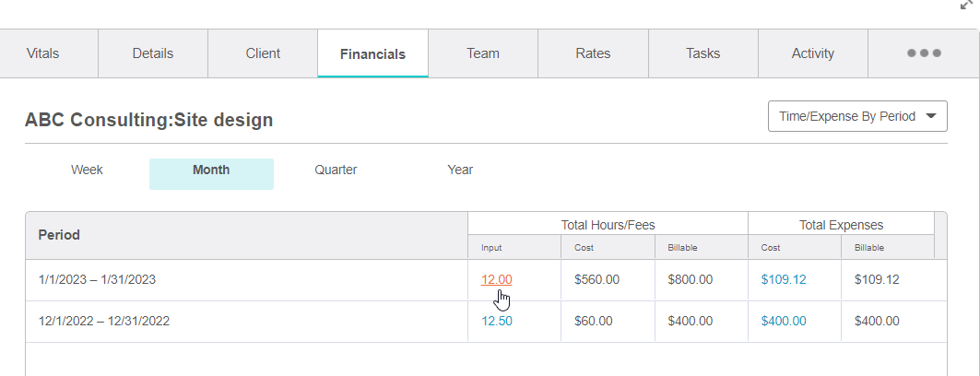This screenshot has width=980, height=376.
Task: Open the three-dots more tabs menu
Action: click(923, 53)
